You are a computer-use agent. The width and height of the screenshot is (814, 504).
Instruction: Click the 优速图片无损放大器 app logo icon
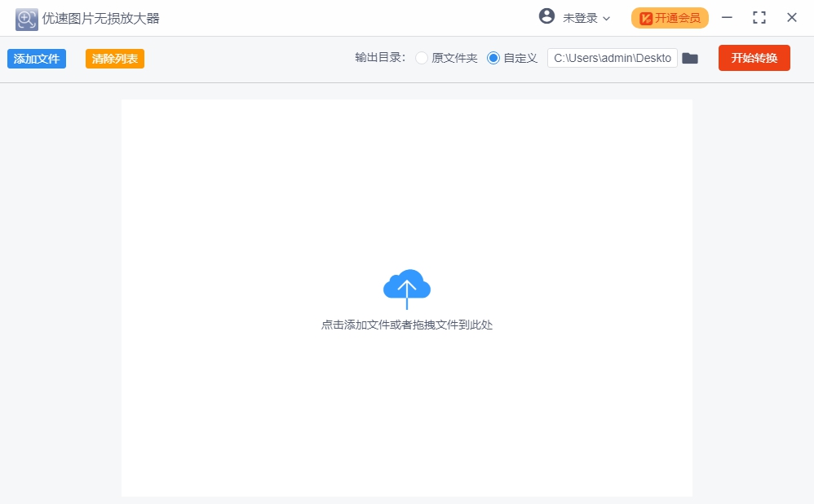pos(25,18)
